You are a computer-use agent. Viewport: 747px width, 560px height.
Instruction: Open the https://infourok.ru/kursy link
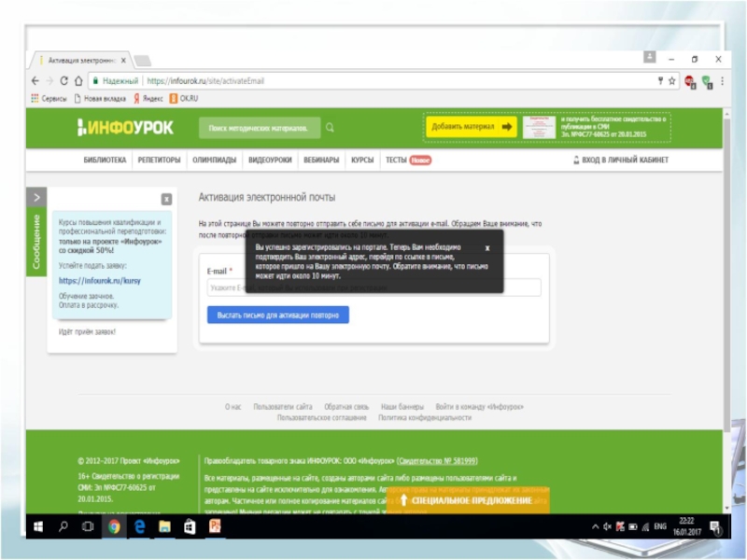click(100, 281)
